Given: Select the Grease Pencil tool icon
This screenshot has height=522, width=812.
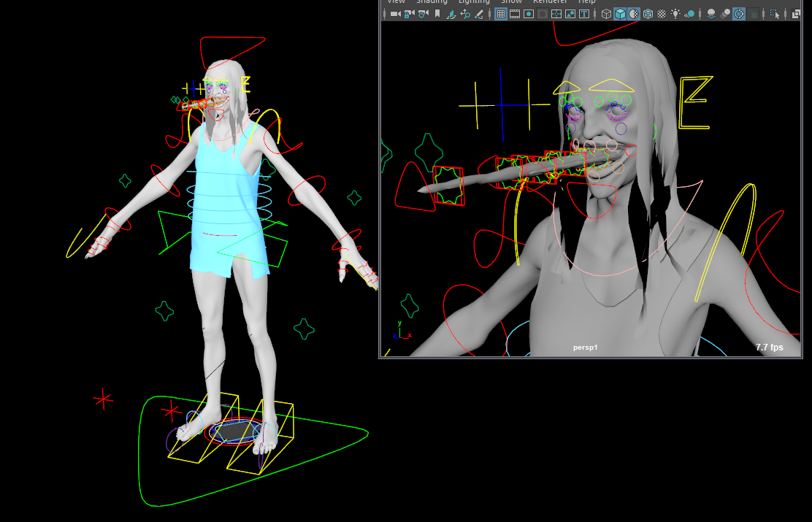Looking at the screenshot, I should tap(479, 14).
